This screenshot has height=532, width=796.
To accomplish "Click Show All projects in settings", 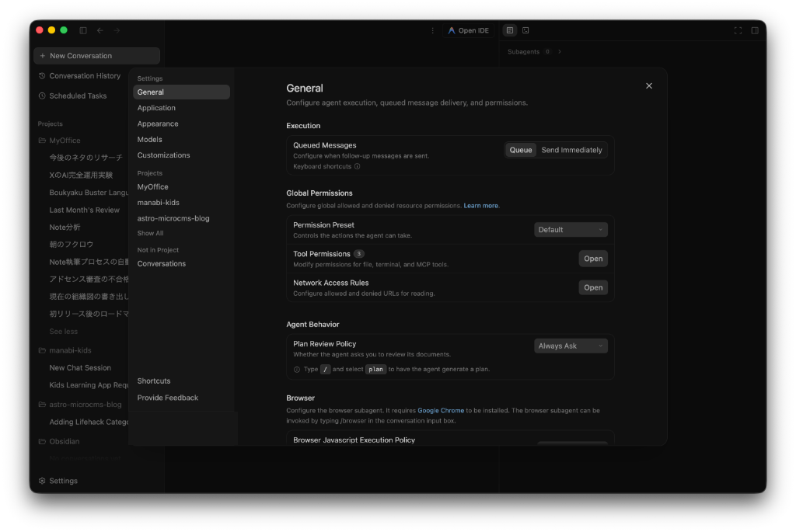I will tap(150, 233).
